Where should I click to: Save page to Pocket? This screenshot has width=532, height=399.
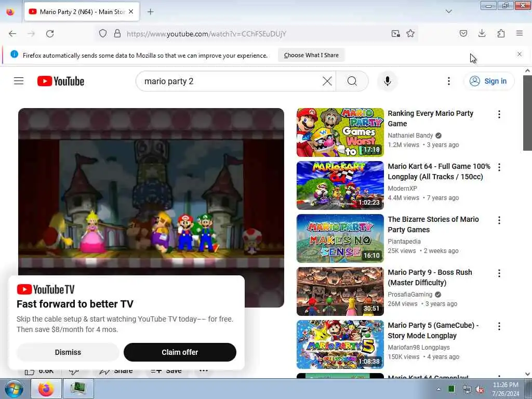coord(463,33)
